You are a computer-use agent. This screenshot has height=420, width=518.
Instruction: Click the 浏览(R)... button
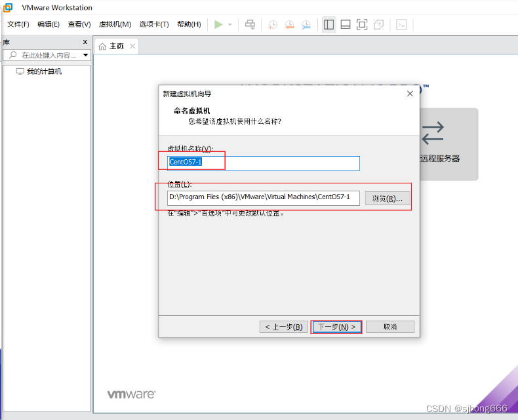(x=388, y=199)
